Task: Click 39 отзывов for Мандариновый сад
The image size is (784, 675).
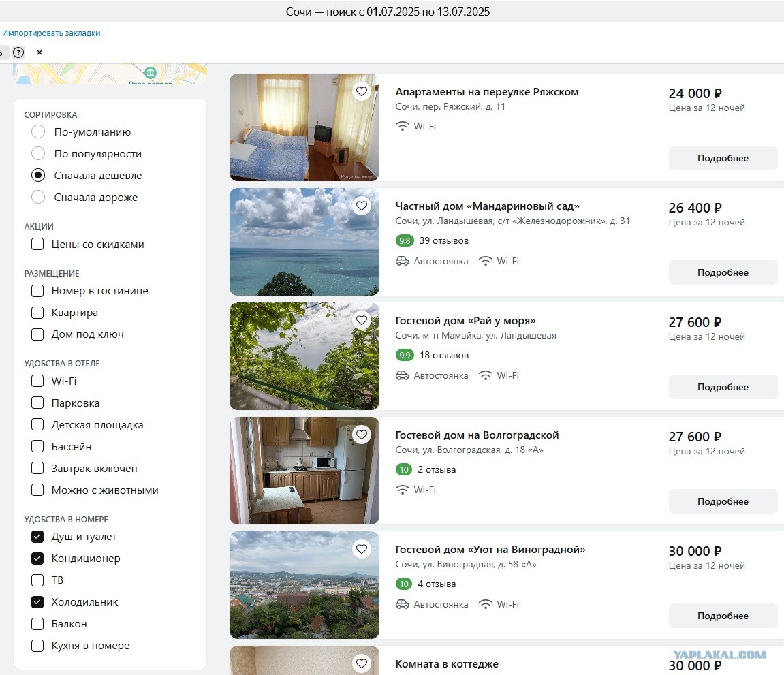Action: point(444,241)
